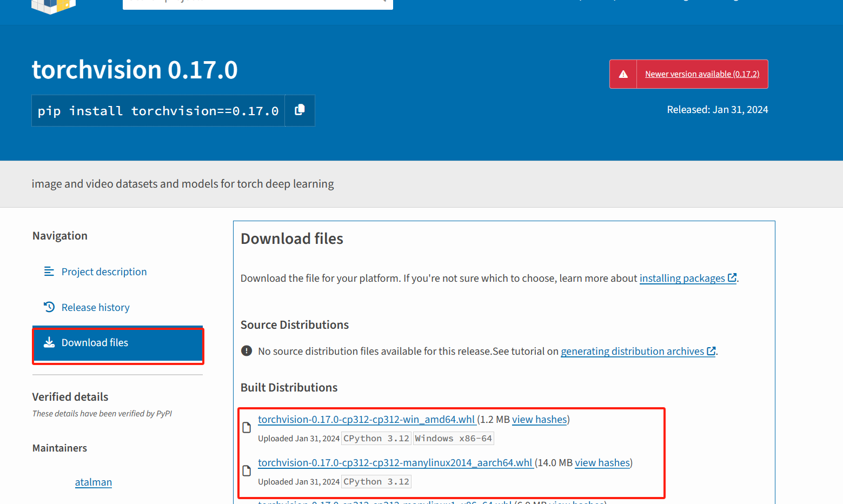Open maintainer atalman's profile
The width and height of the screenshot is (843, 504).
[x=94, y=482]
